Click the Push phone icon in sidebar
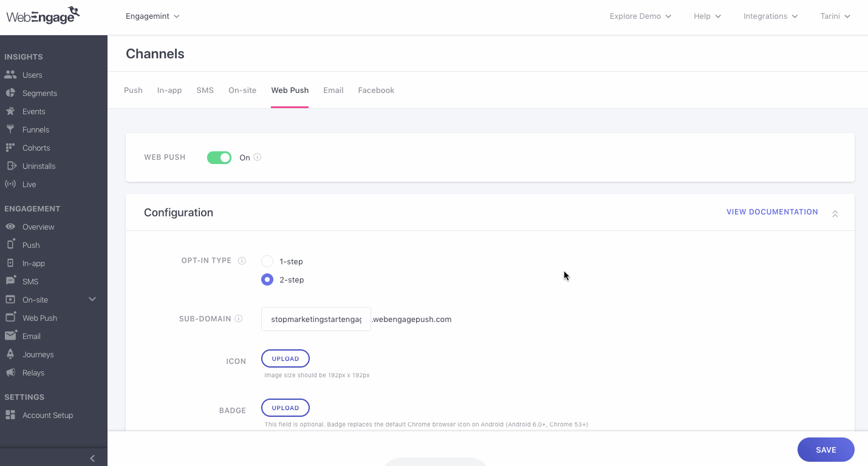The width and height of the screenshot is (868, 466). (x=10, y=244)
